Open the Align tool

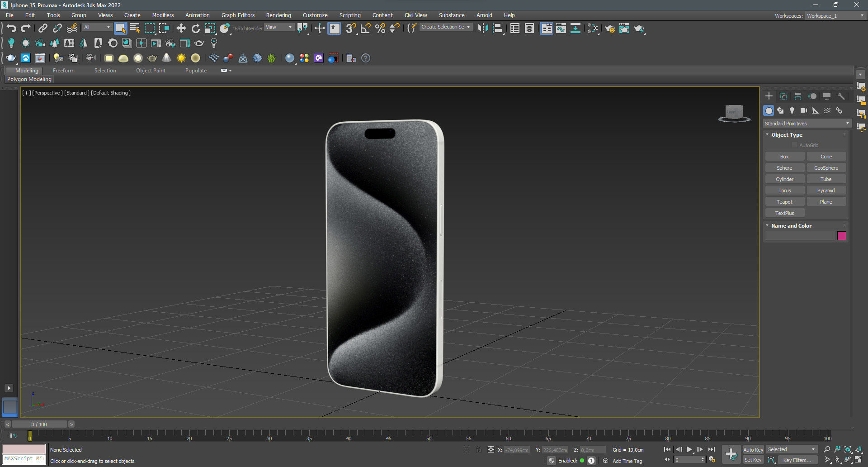click(497, 28)
